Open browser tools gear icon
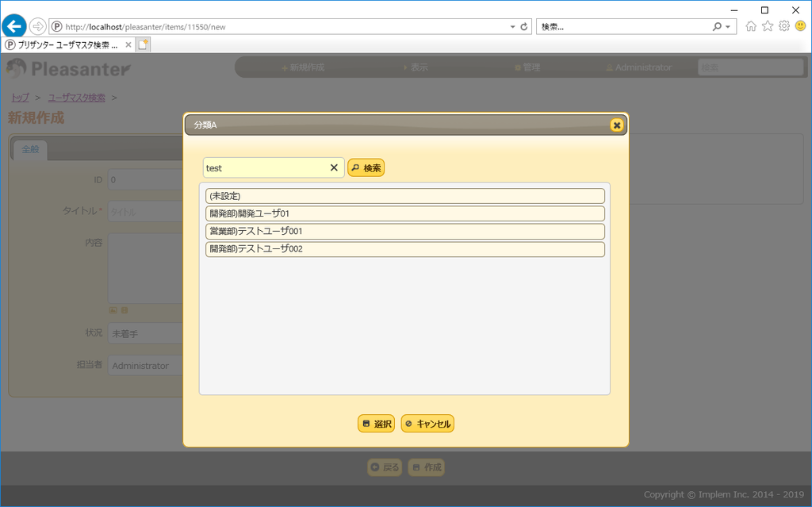Viewport: 812px width, 507px height. click(784, 26)
